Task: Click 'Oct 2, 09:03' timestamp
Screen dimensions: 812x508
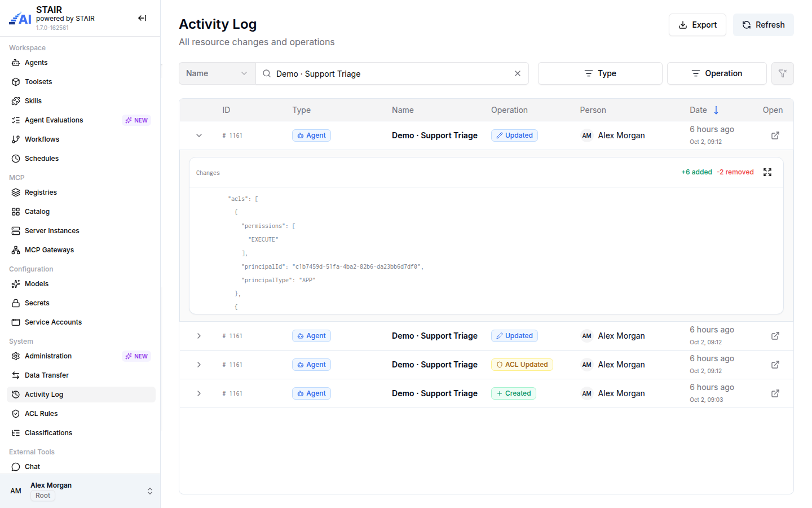Action: (x=707, y=400)
